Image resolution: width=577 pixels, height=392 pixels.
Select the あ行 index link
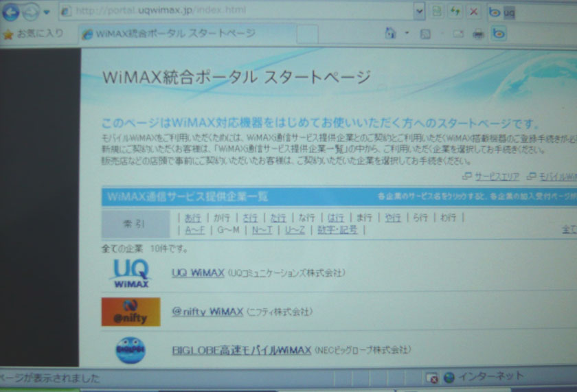192,218
